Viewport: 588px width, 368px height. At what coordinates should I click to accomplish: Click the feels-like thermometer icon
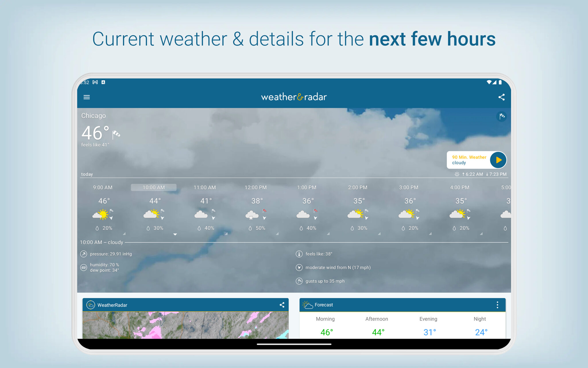coord(299,254)
